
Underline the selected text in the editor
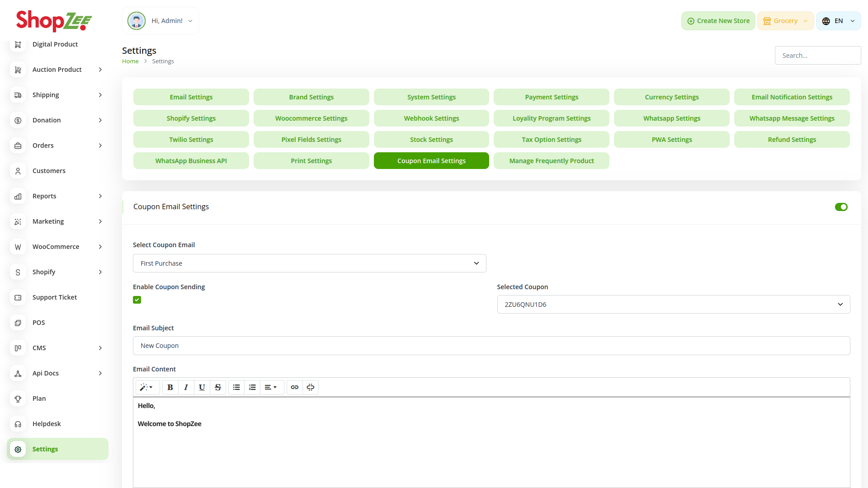tap(202, 387)
